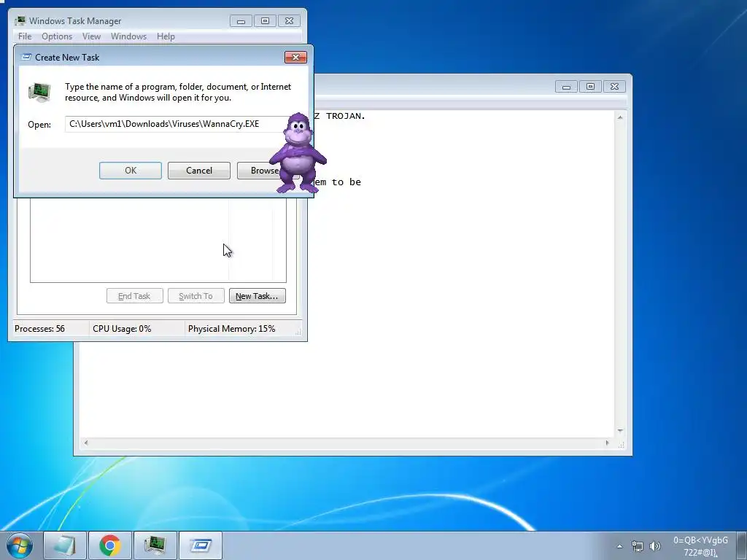Image resolution: width=747 pixels, height=560 pixels.
Task: Click the Notepad taskbar icon
Action: coord(65,545)
